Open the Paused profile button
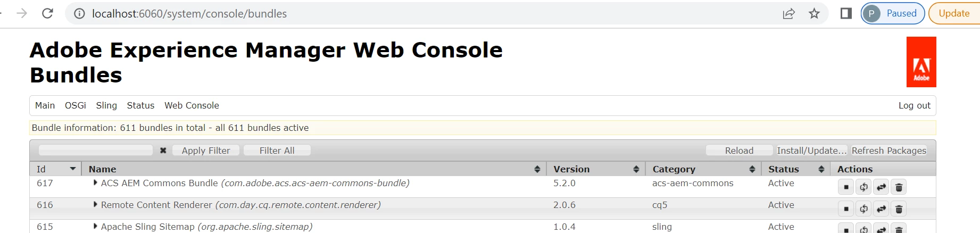Viewport: 980px width, 233px height. pyautogui.click(x=893, y=13)
